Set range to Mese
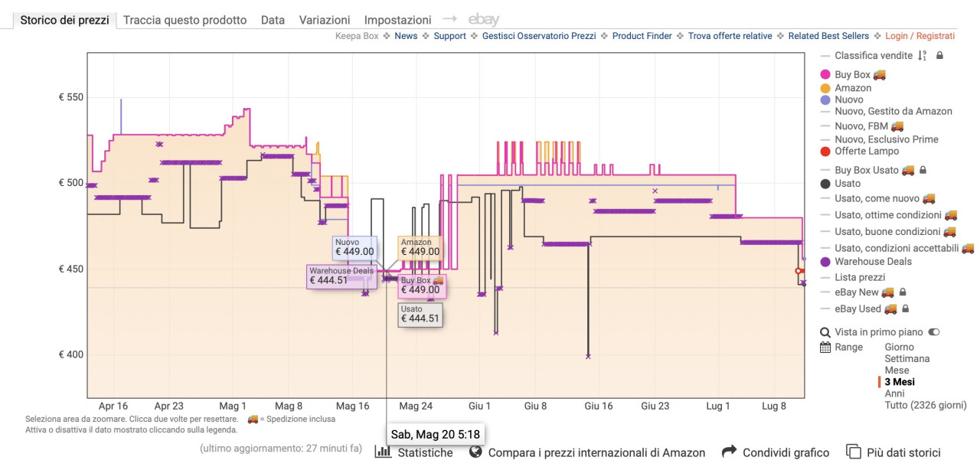 pos(897,370)
